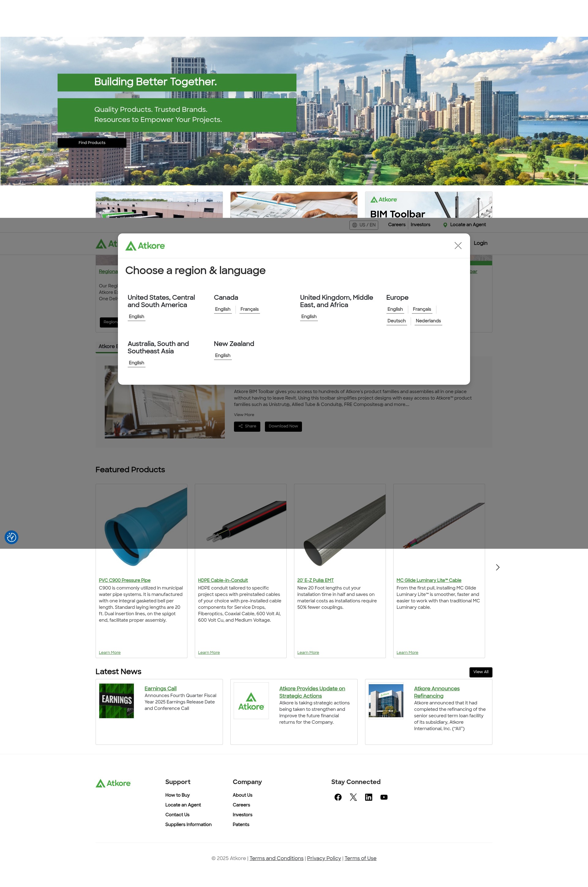Open Terms of Use link
This screenshot has width=588, height=887.
(x=360, y=859)
